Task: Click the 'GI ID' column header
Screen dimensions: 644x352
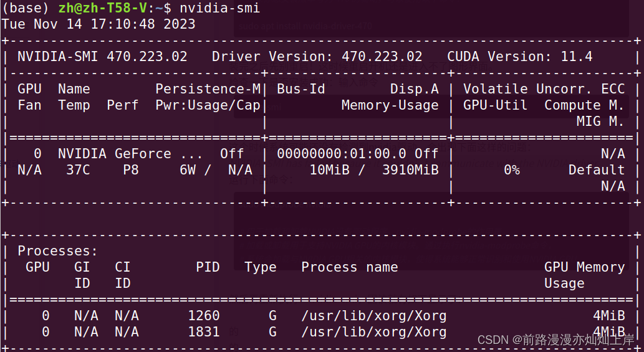Action: (x=82, y=275)
